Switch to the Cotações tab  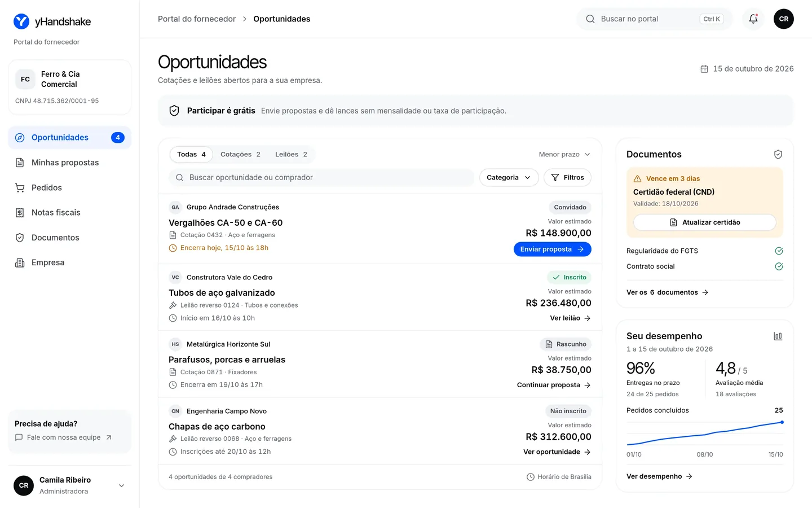tap(240, 154)
